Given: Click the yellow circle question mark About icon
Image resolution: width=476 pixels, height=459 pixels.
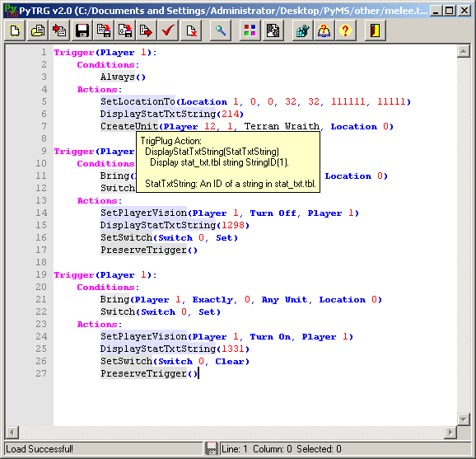Looking at the screenshot, I should (345, 30).
